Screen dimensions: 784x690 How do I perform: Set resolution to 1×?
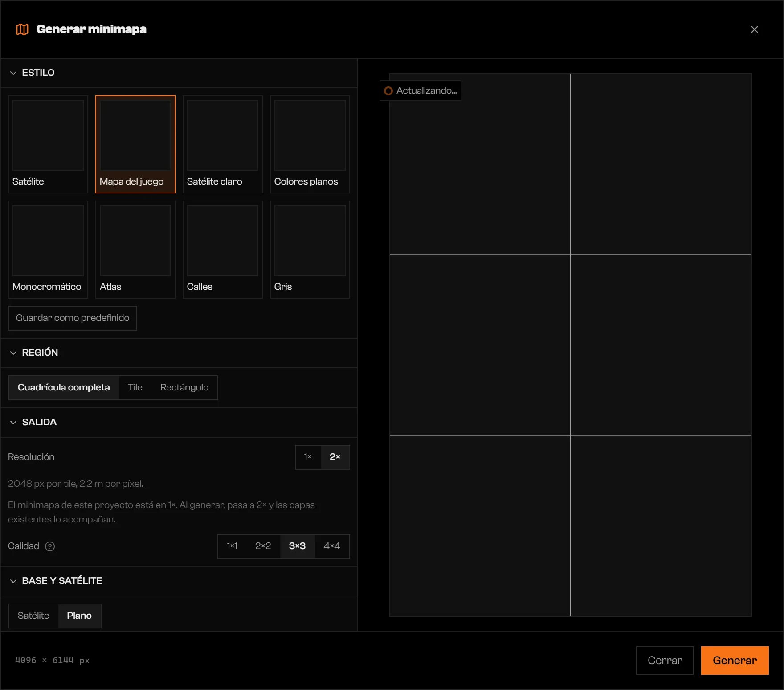point(308,457)
